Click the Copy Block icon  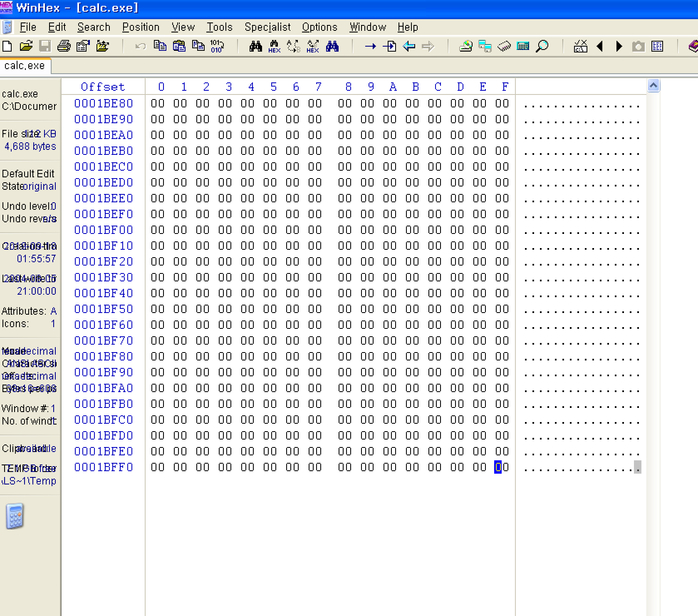tap(160, 46)
